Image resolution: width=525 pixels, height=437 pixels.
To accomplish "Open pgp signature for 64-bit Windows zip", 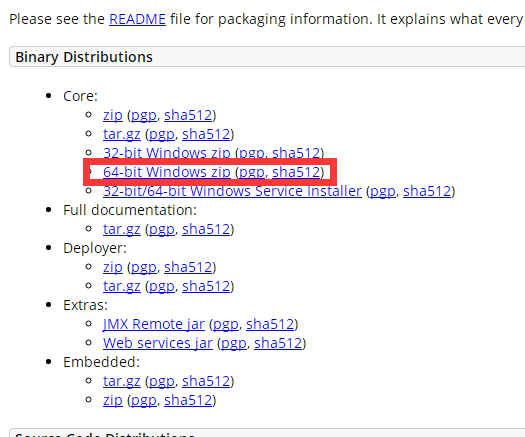I will pos(252,172).
